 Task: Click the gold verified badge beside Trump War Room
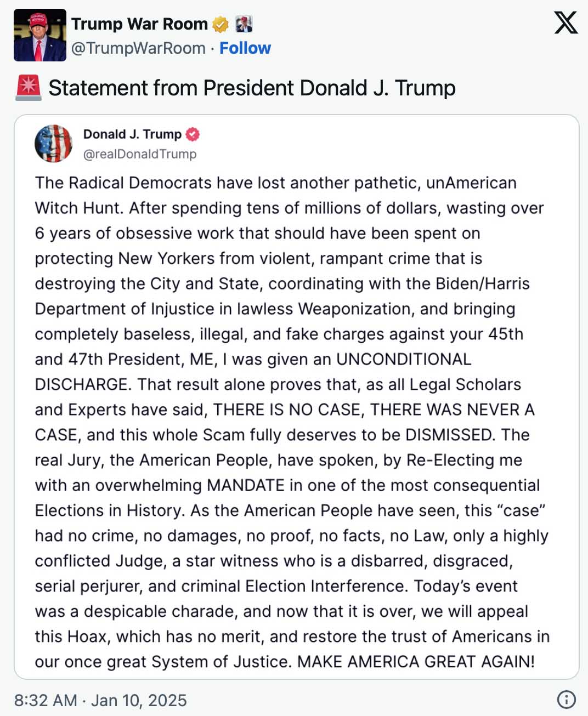(x=220, y=24)
